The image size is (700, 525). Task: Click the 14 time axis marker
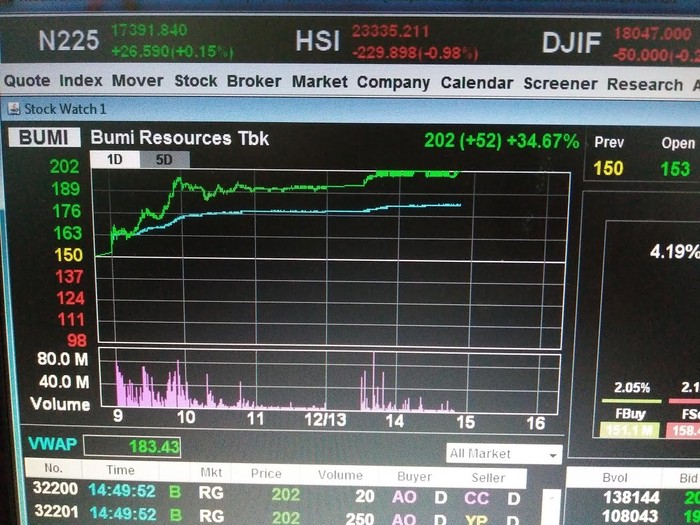(395, 421)
